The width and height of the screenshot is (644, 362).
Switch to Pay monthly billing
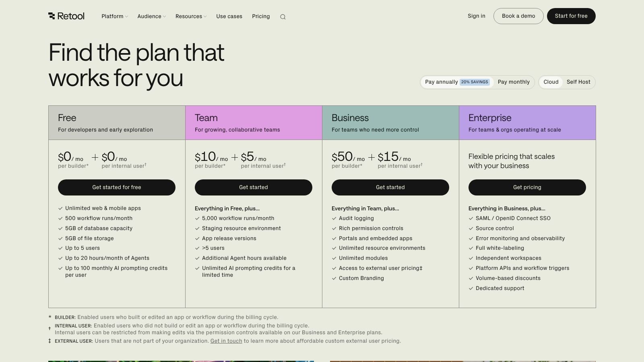(514, 82)
